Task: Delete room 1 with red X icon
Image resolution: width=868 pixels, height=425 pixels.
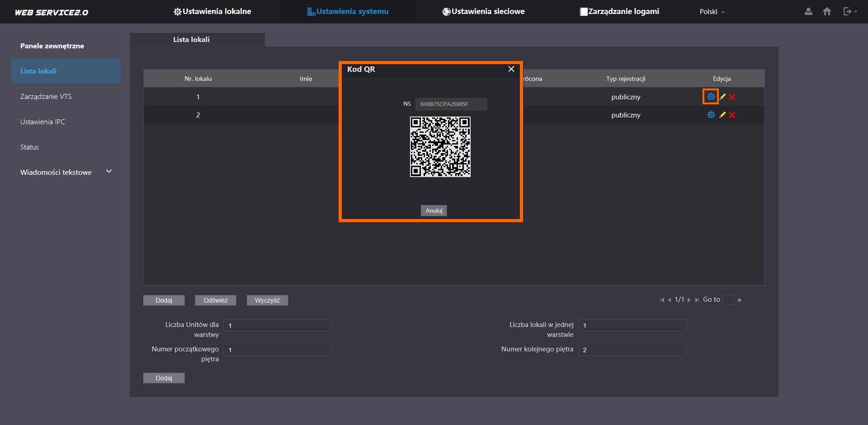Action: click(x=732, y=97)
